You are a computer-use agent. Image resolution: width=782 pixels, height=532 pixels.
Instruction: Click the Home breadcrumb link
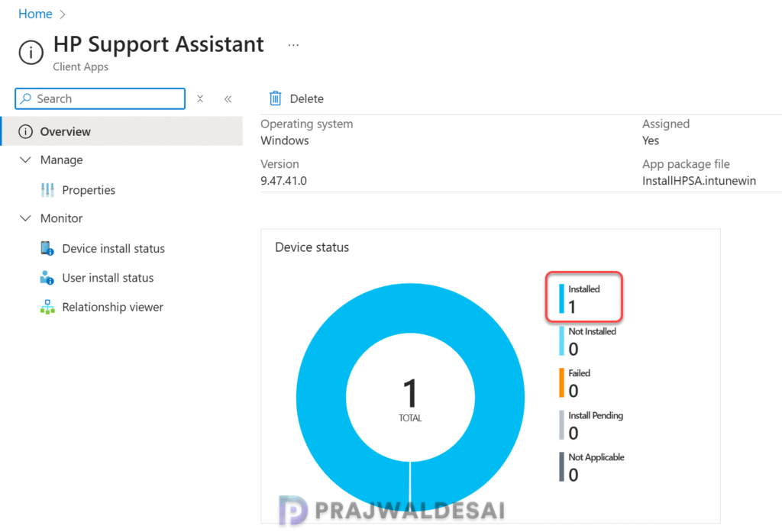tap(35, 14)
